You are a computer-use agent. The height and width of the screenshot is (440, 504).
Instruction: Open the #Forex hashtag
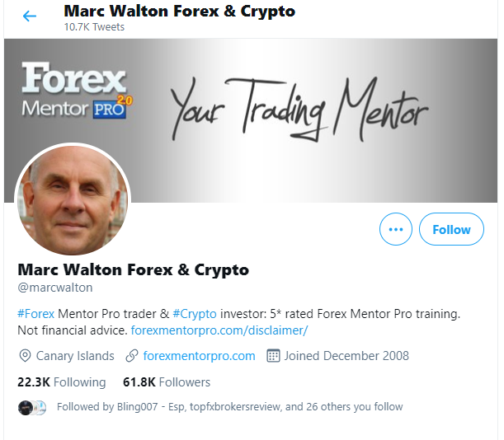(36, 314)
